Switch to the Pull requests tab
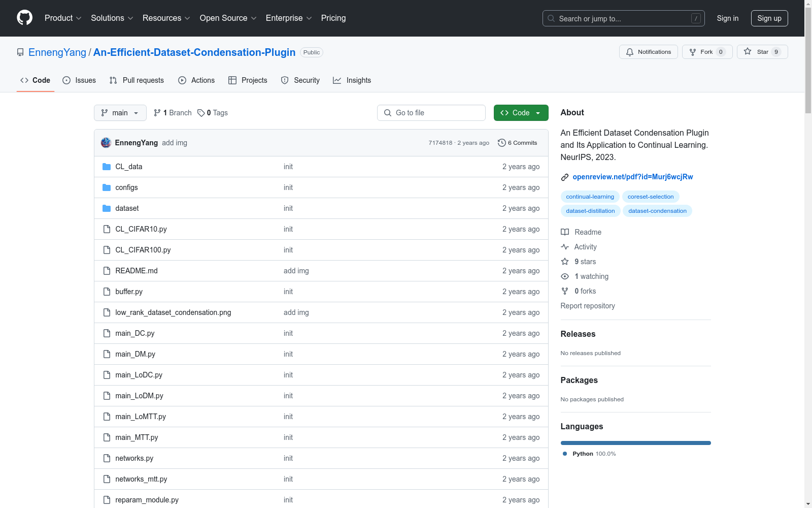This screenshot has width=812, height=508. click(137, 80)
